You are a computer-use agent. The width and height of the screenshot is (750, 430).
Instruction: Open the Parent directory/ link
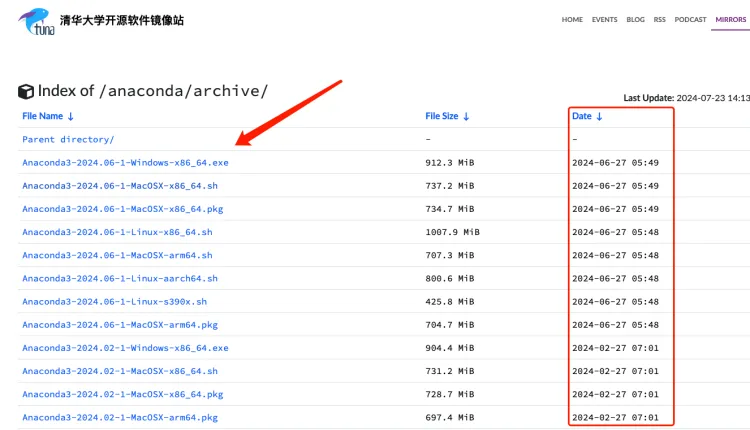tap(68, 140)
